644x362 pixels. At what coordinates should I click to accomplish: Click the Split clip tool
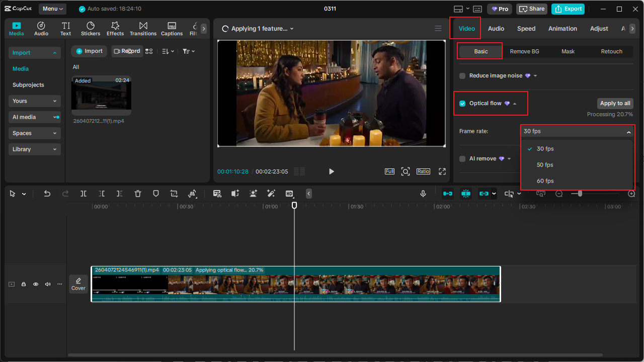[84, 194]
